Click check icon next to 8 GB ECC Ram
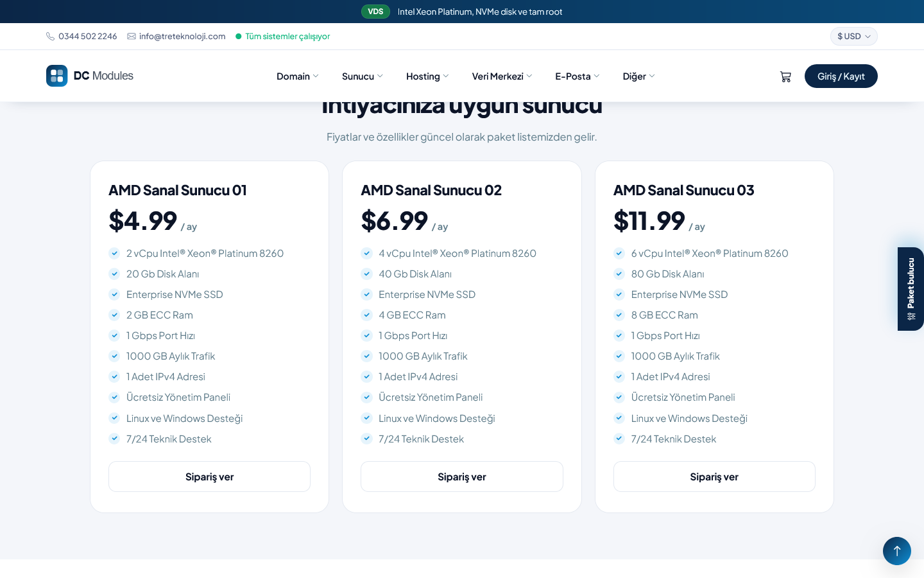Screen dimensions: 924x578 tap(619, 315)
